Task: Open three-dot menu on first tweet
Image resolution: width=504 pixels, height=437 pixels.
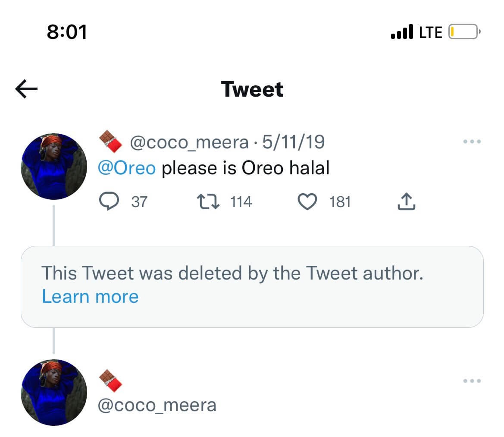Action: click(472, 141)
